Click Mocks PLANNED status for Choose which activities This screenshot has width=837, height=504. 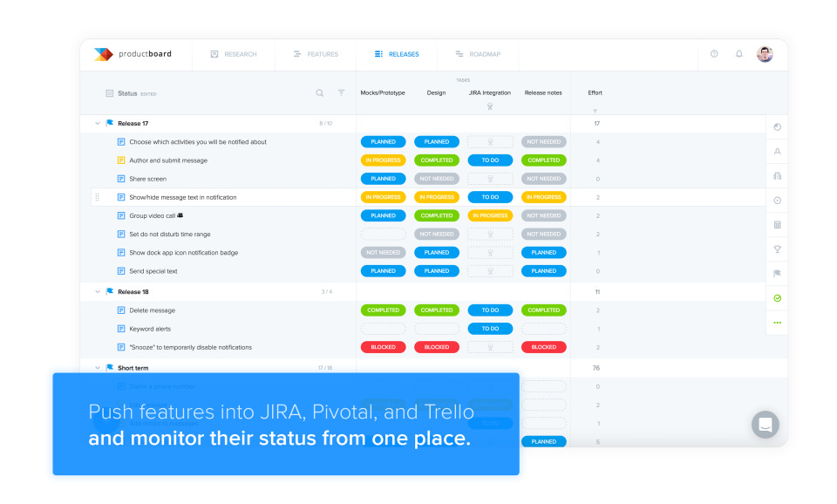click(x=384, y=142)
